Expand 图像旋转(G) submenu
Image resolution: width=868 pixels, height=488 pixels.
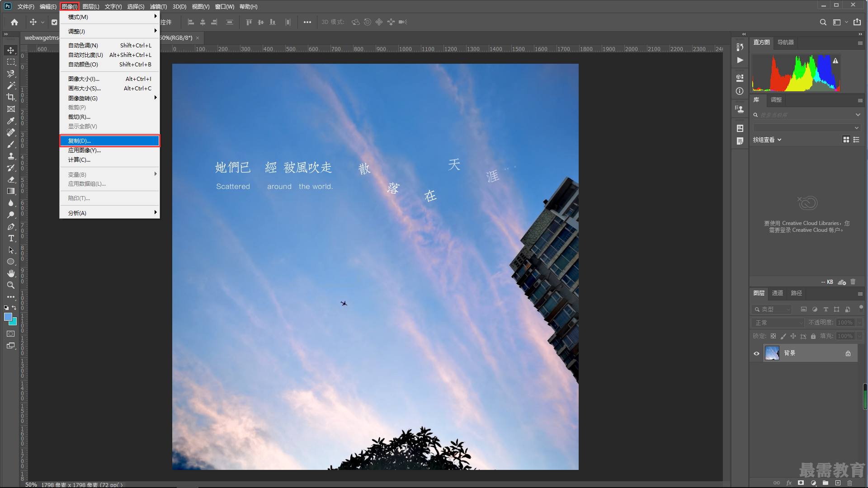pos(109,98)
